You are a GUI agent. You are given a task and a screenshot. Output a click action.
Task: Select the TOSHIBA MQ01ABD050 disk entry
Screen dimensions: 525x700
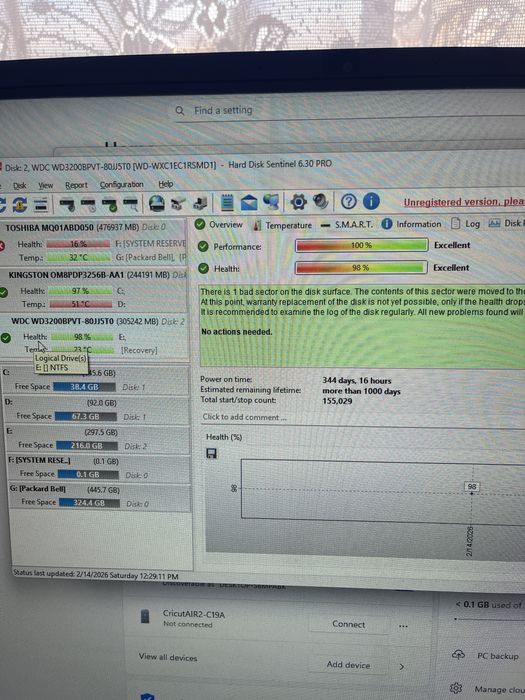93,243
